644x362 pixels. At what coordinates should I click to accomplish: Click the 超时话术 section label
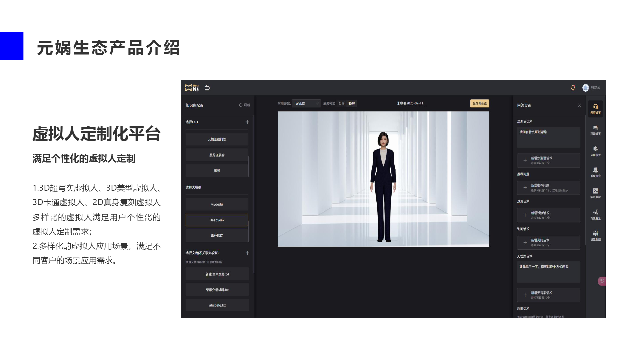[523, 309]
